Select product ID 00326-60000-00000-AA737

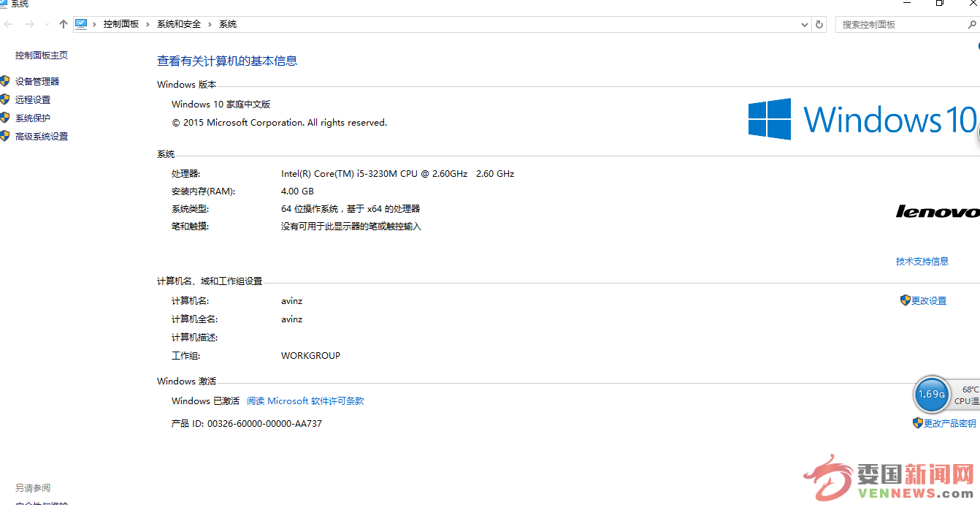(x=264, y=423)
